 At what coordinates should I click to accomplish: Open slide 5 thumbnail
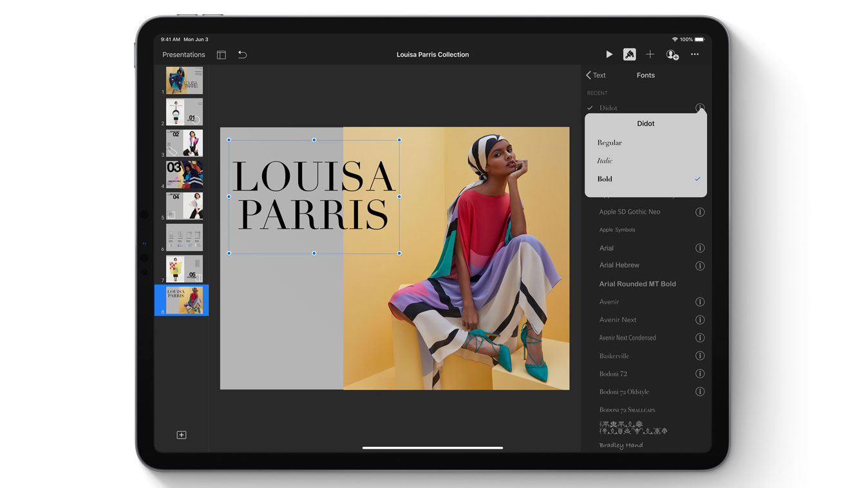point(184,206)
